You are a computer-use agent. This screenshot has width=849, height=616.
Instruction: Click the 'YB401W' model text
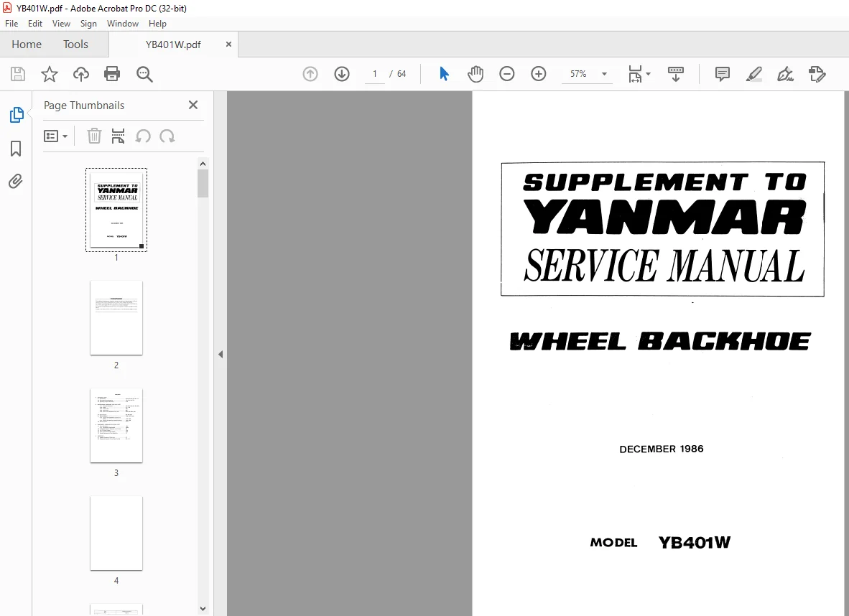point(695,542)
